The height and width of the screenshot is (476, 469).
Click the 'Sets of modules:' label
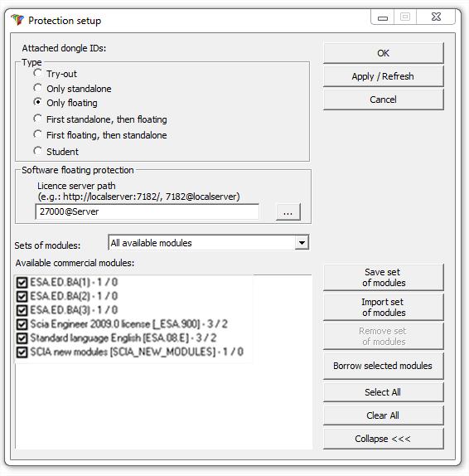point(47,245)
